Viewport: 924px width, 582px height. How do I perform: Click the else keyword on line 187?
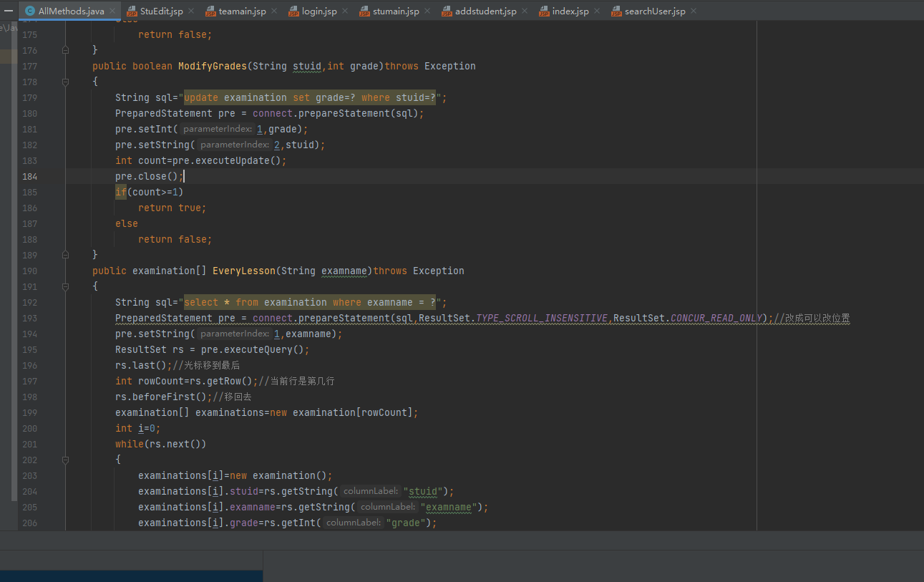(x=127, y=223)
